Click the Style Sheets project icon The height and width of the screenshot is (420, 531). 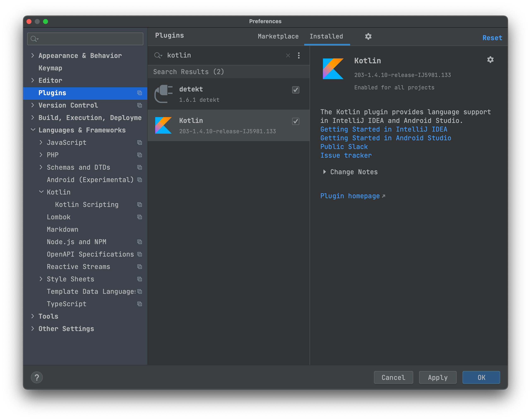[140, 279]
